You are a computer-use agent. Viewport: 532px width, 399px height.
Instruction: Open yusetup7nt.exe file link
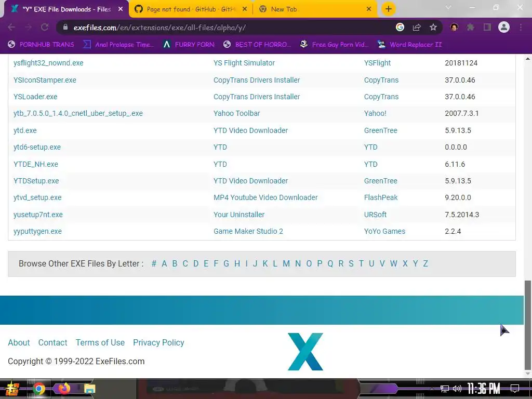click(38, 215)
